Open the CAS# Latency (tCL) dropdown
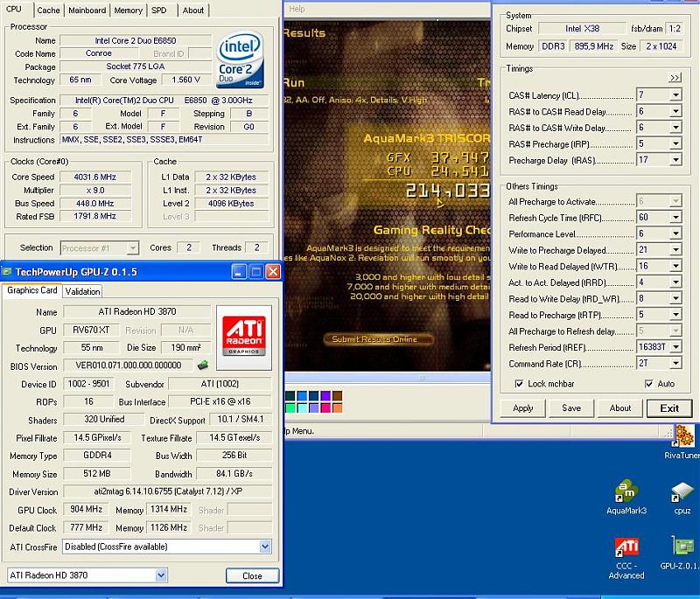Image resolution: width=700 pixels, height=599 pixels. [675, 95]
